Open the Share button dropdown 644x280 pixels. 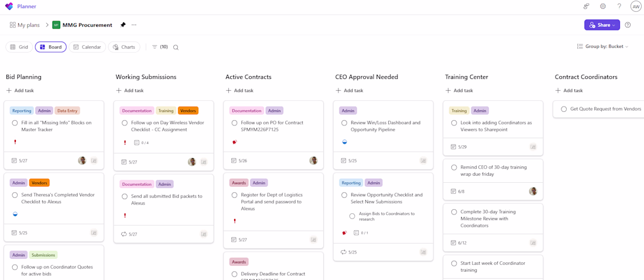[602, 25]
